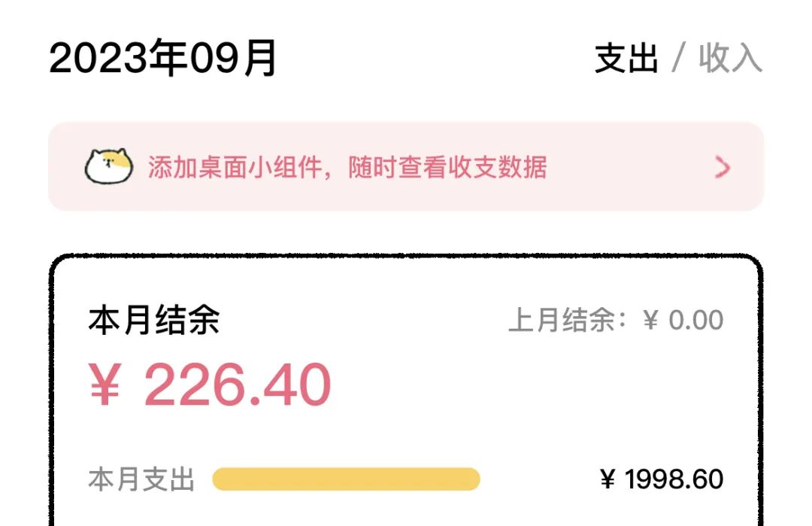Tap the 本月支出 label
812x526 pixels.
click(141, 479)
